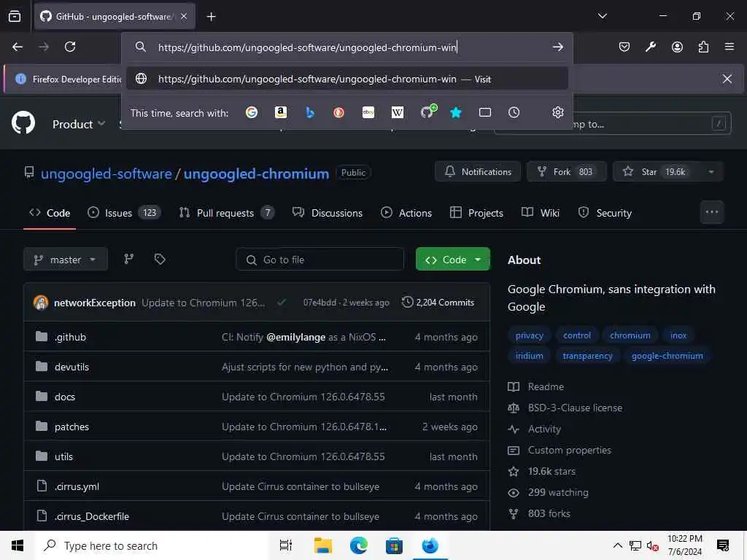Screen dimensions: 747x560
Task: Search this time with Amazon icon
Action: tap(281, 112)
